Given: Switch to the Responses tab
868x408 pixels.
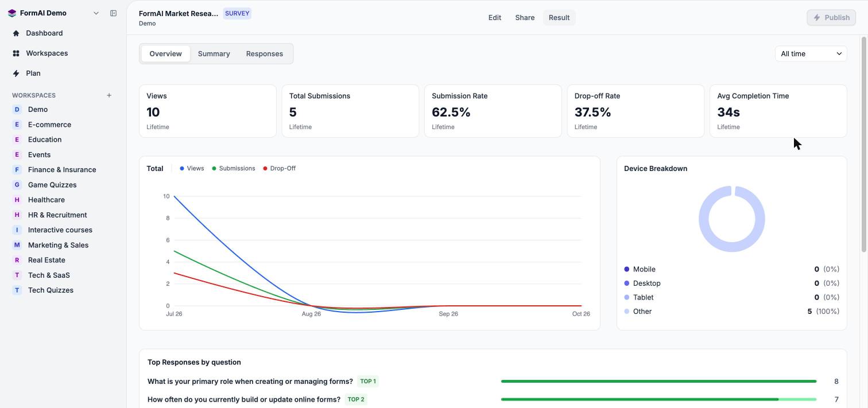Looking at the screenshot, I should click(x=265, y=54).
